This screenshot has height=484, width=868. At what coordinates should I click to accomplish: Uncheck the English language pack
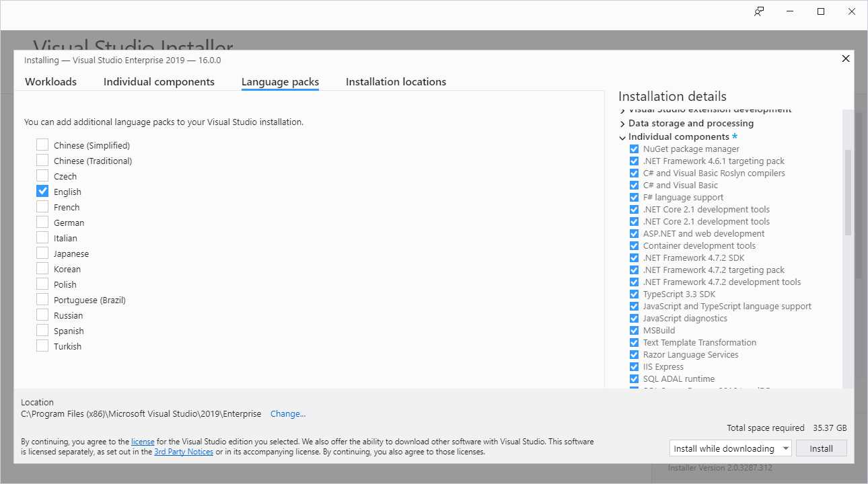pos(42,191)
